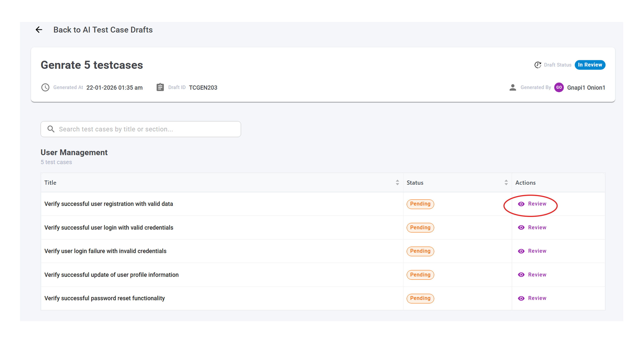Sort the table by Status column
This screenshot has width=644, height=343.
coord(506,183)
